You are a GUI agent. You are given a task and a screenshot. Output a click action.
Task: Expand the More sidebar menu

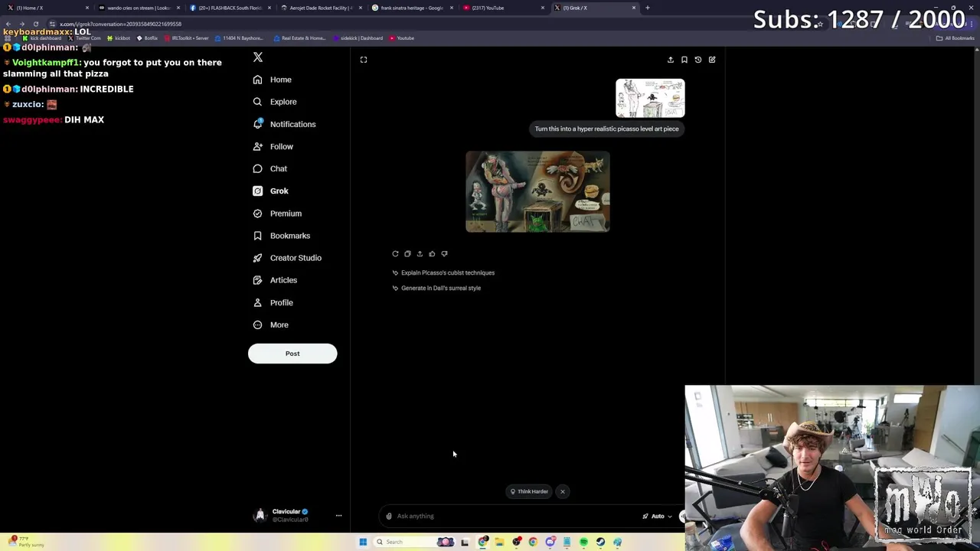point(270,324)
